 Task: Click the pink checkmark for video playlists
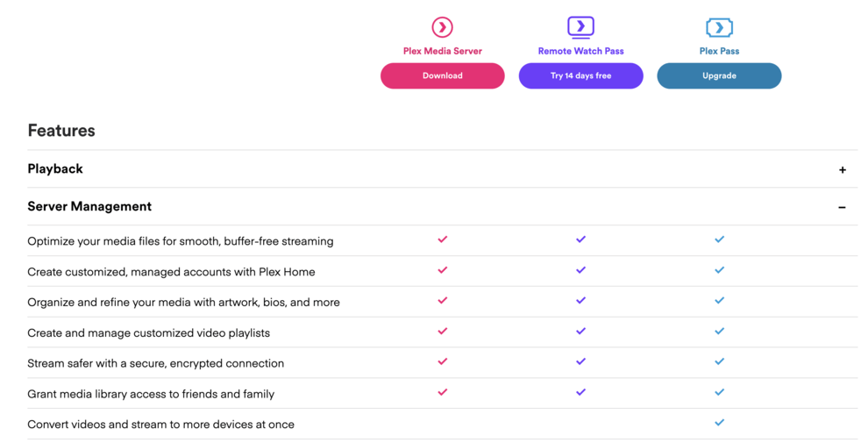tap(442, 332)
